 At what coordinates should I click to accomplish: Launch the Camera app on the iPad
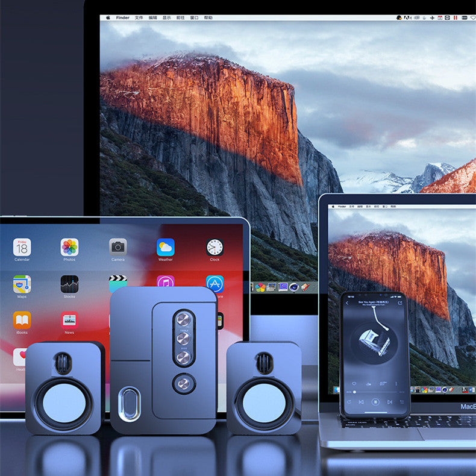pyautogui.click(x=118, y=246)
